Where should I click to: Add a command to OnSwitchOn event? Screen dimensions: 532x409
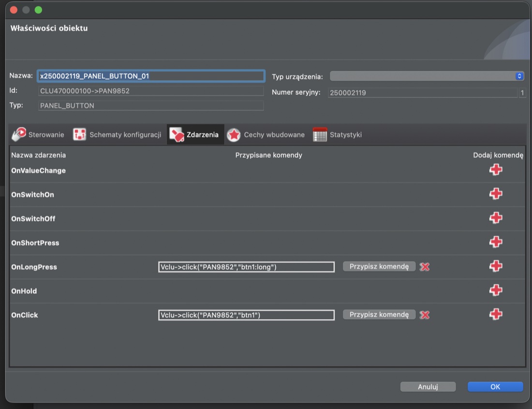click(496, 194)
